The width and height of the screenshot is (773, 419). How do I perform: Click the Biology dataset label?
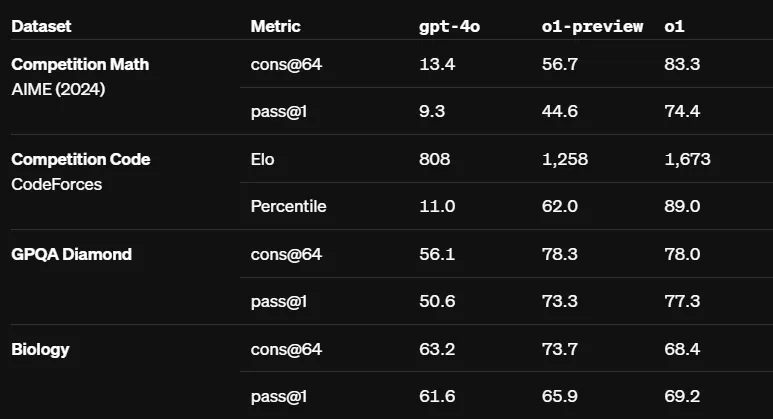[40, 349]
